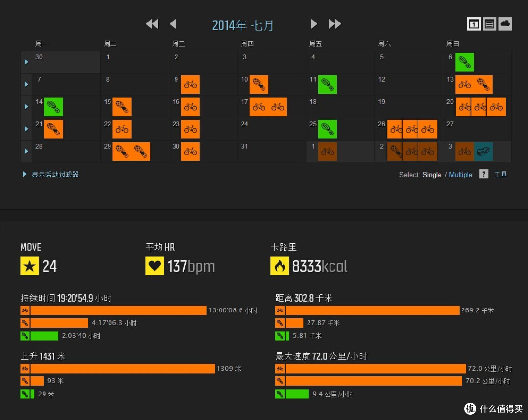This screenshot has width=528, height=420.
Task: Expand the week row starting July 28
Action: click(26, 151)
